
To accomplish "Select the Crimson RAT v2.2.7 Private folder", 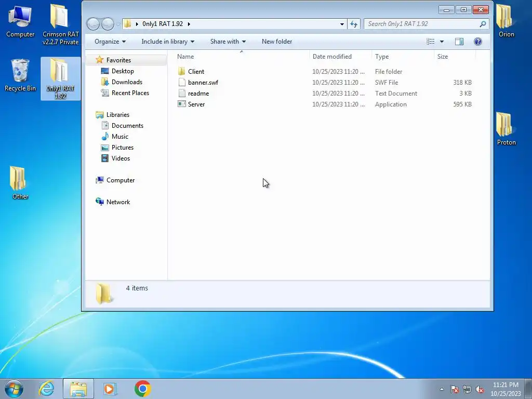I will 60,24.
